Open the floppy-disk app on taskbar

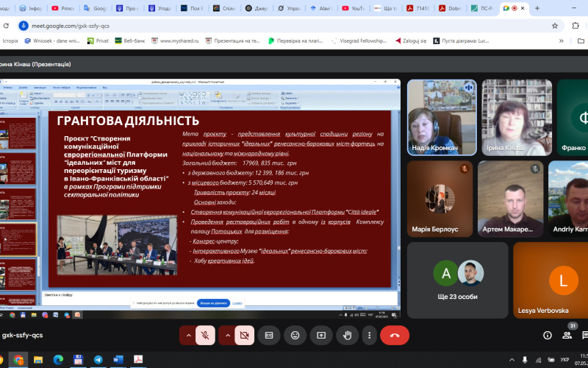[78, 360]
